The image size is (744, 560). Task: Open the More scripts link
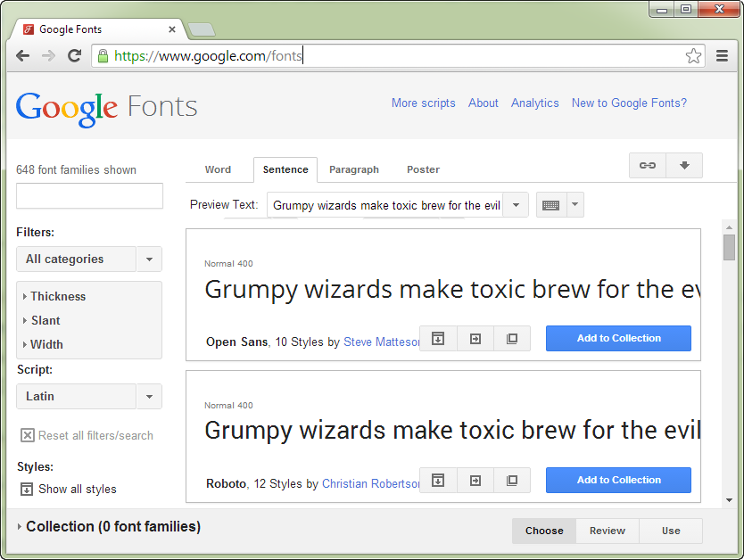(x=423, y=103)
